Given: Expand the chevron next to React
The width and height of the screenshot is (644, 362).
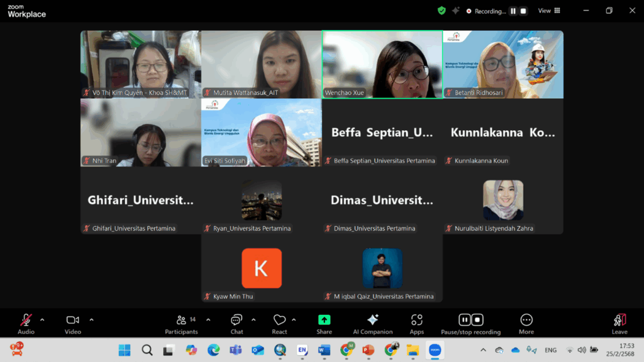Looking at the screenshot, I should pos(294,320).
